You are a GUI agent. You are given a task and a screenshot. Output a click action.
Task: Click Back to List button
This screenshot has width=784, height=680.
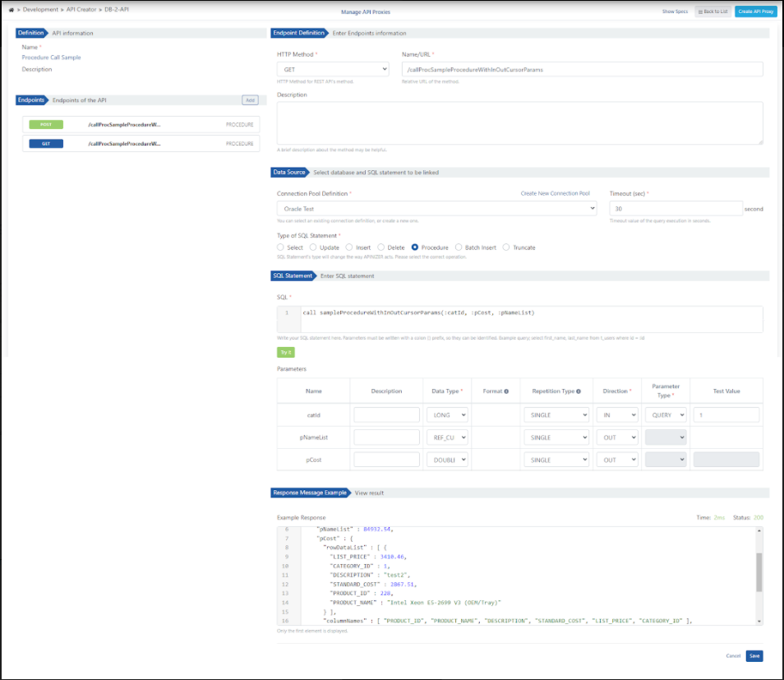click(x=713, y=12)
